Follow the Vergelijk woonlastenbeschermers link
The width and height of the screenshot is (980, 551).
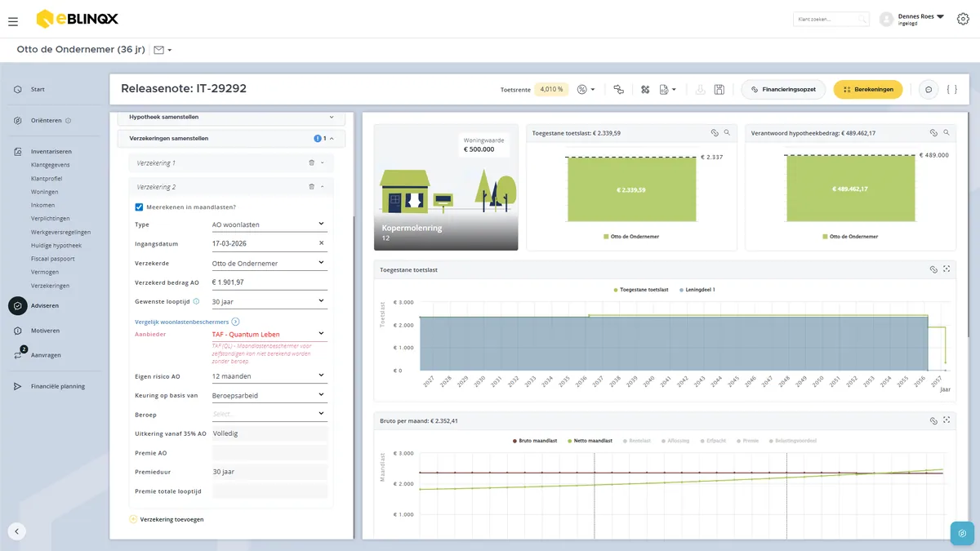(x=187, y=322)
